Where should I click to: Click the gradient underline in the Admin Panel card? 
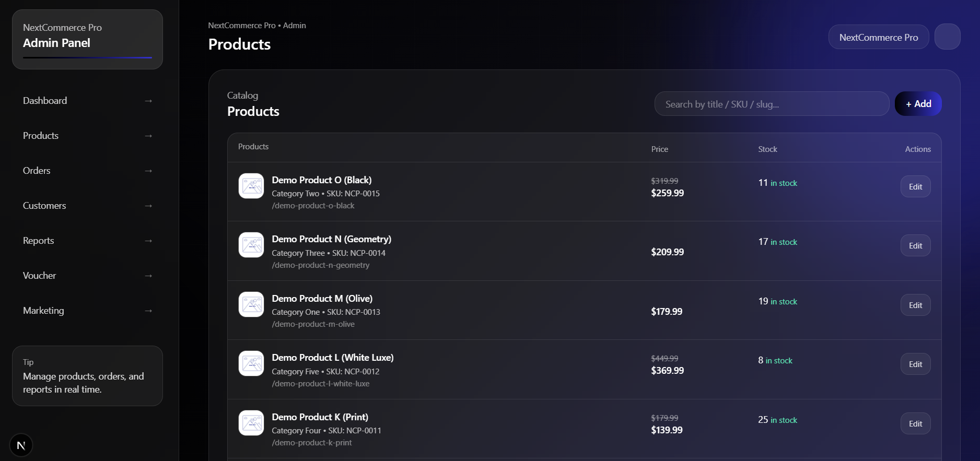(x=87, y=58)
